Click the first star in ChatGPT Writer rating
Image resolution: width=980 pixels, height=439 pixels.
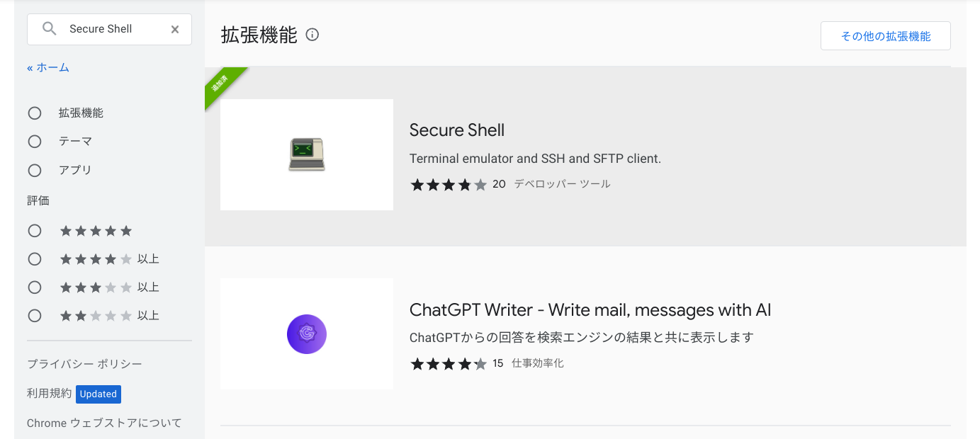tap(416, 363)
